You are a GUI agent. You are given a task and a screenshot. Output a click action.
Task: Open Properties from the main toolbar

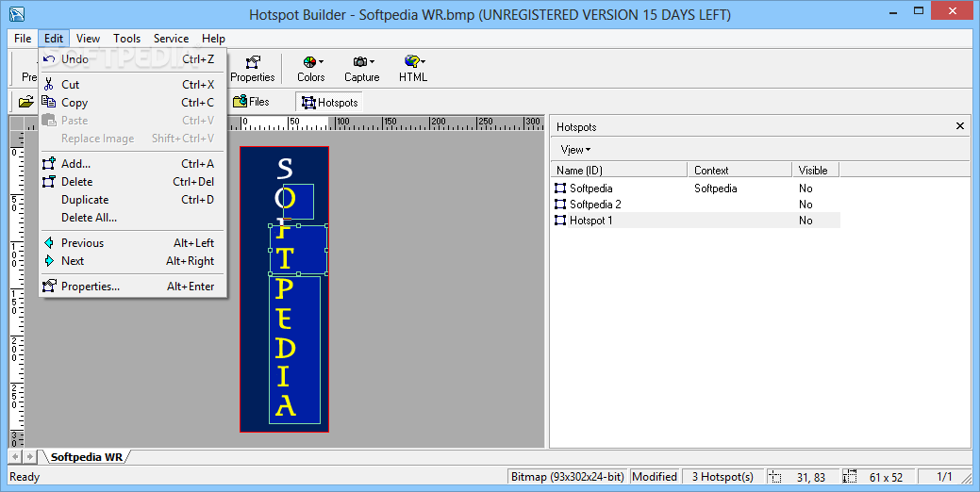[253, 69]
